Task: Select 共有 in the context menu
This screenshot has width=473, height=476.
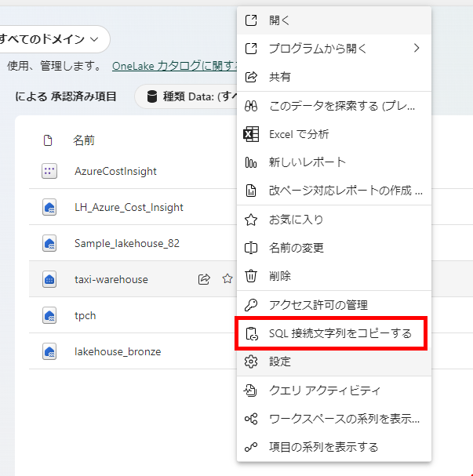Action: click(334, 77)
